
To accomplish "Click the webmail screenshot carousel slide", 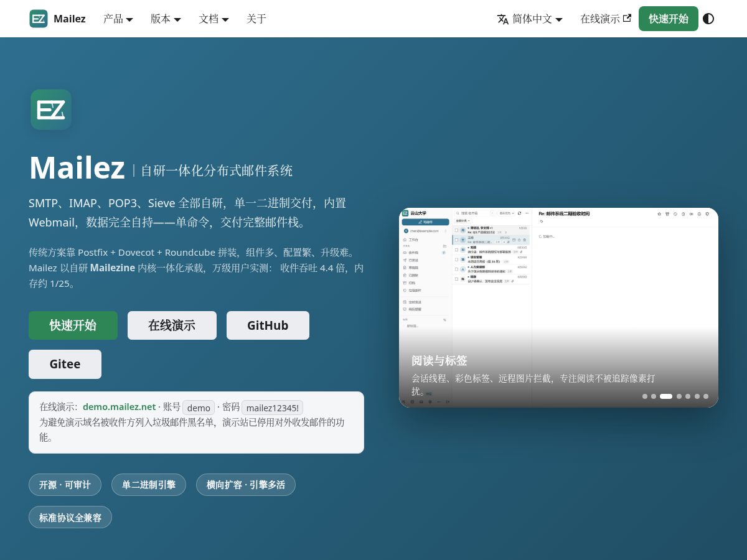I will click(558, 307).
